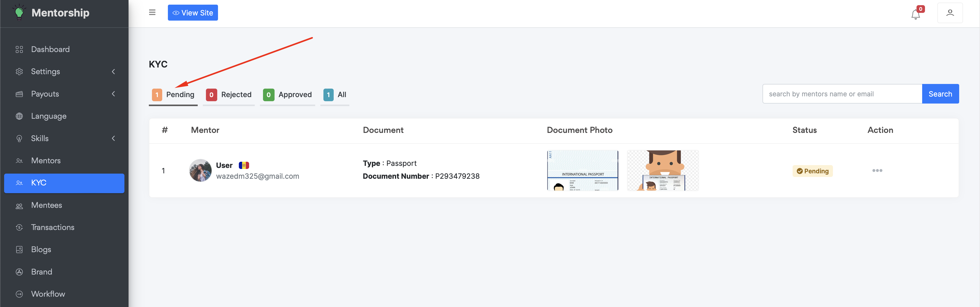Open Mentees in the sidebar
Screen dimensions: 980x307
[x=47, y=205]
